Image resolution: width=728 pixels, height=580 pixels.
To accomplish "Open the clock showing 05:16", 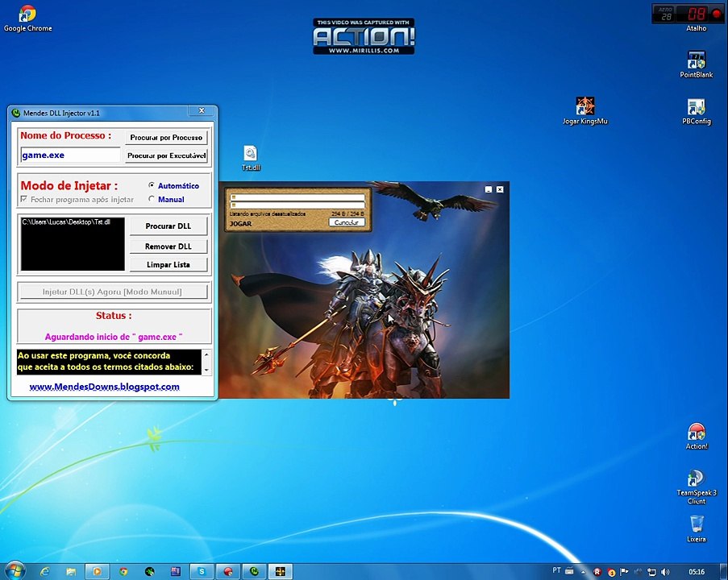I will tap(697, 572).
